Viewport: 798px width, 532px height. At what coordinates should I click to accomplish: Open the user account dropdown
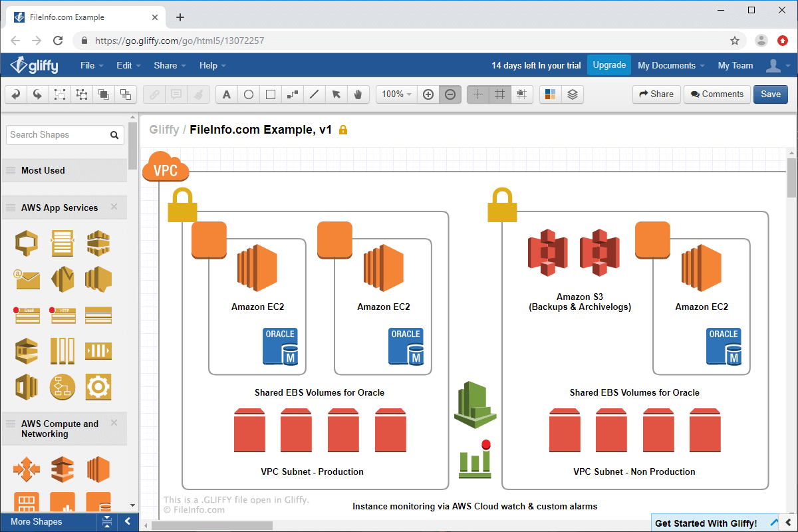click(777, 65)
